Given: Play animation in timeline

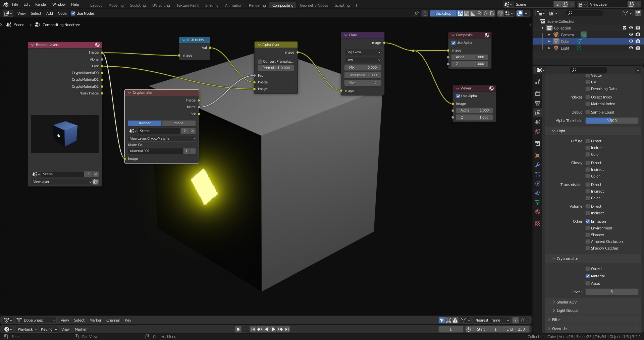Looking at the screenshot, I should tap(273, 329).
